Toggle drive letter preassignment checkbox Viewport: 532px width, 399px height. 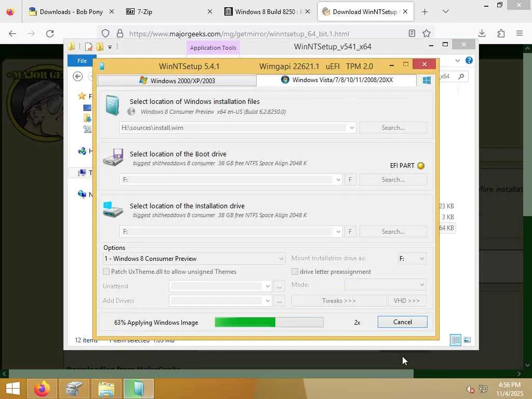point(295,271)
